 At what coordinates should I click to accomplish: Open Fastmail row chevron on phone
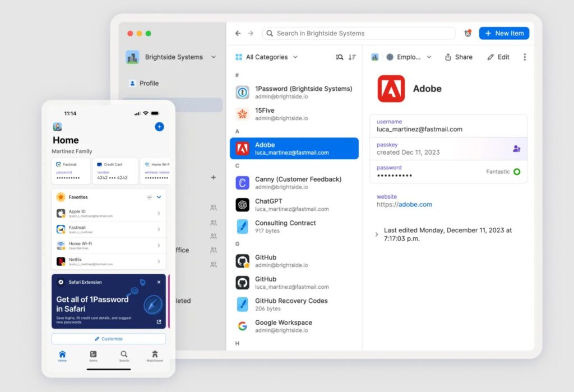point(159,229)
